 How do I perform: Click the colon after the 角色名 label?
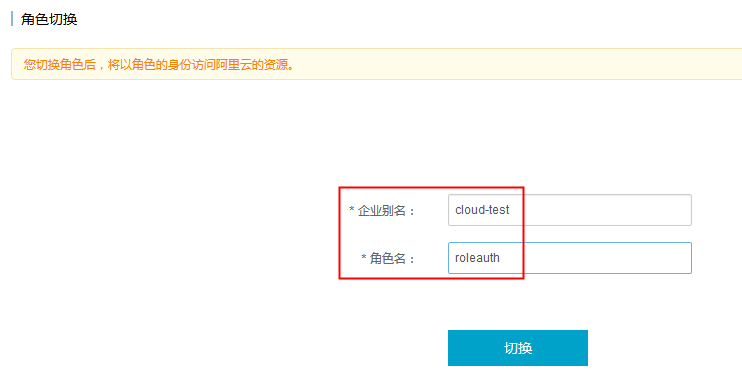pos(412,259)
